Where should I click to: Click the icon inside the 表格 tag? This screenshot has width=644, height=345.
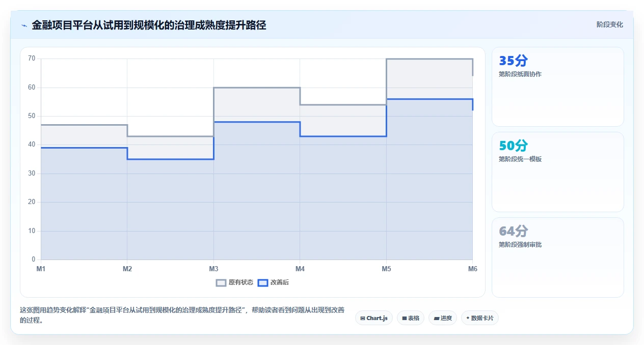404,318
